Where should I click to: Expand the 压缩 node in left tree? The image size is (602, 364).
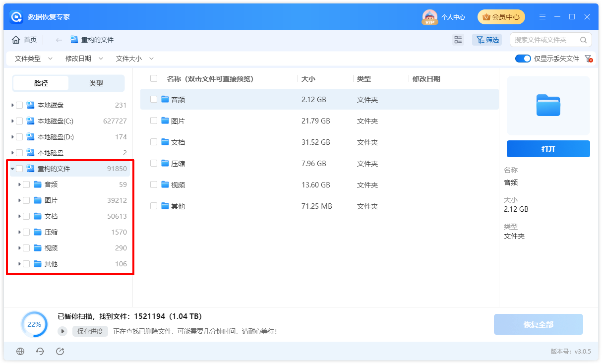point(19,232)
